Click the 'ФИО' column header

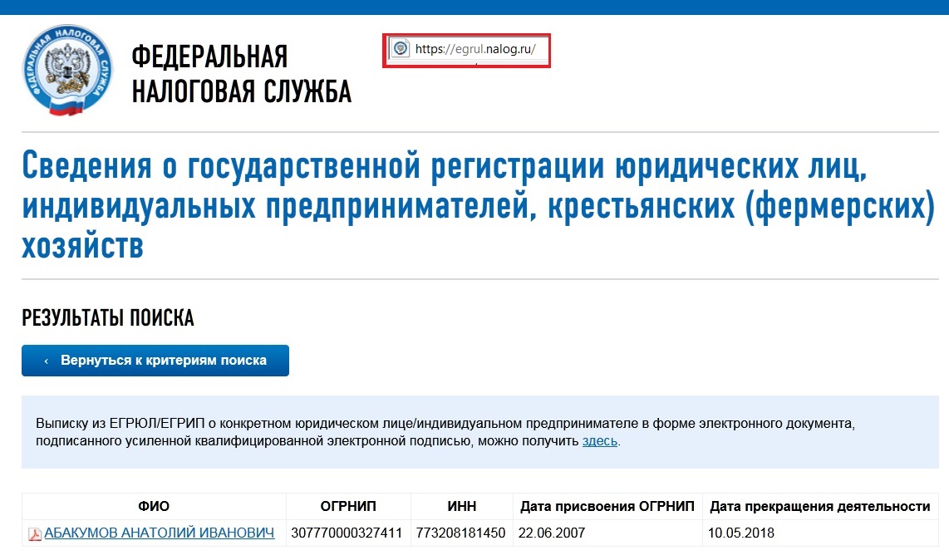click(x=154, y=507)
